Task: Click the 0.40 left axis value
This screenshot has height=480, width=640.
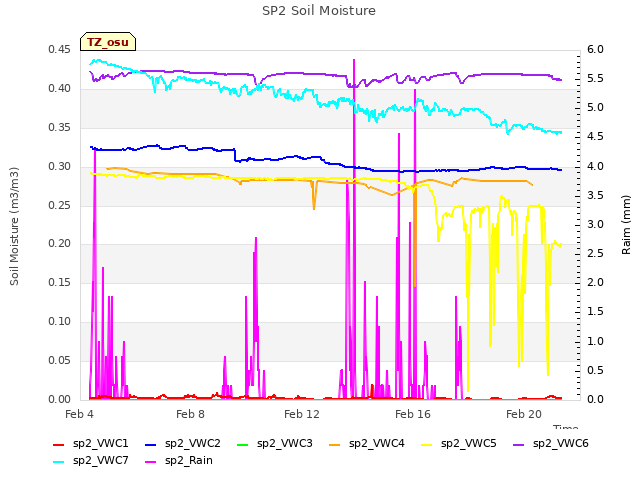Action: pyautogui.click(x=60, y=89)
